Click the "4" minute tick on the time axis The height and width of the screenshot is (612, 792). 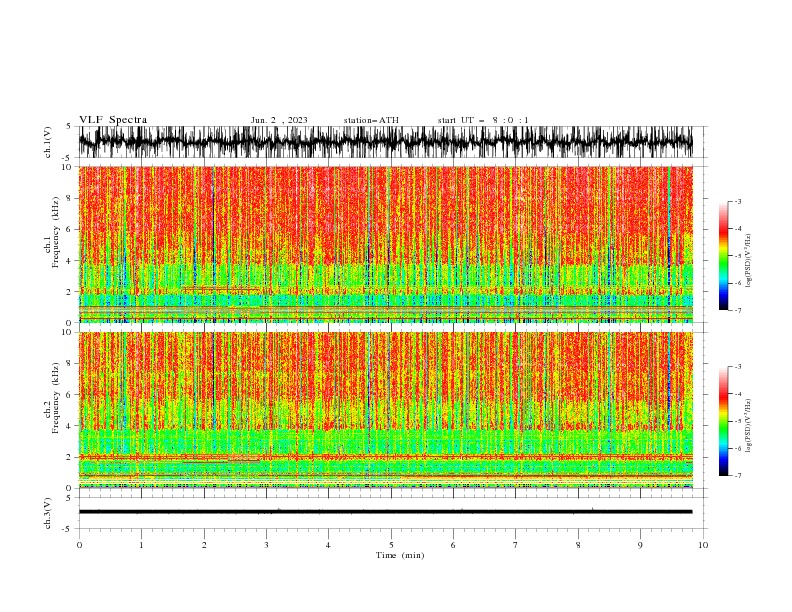point(328,545)
